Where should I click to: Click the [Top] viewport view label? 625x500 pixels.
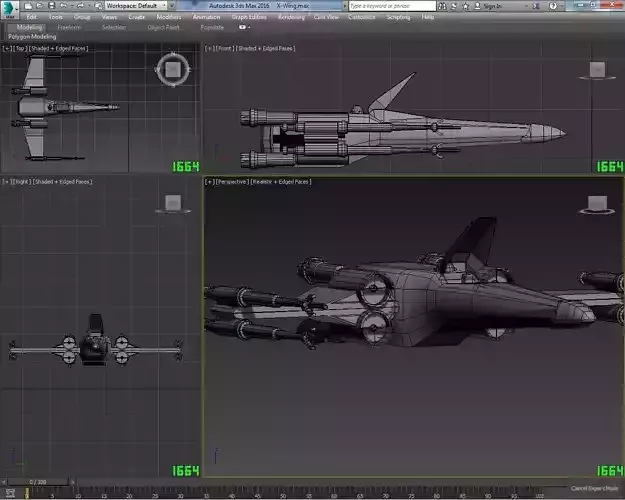click(21, 48)
